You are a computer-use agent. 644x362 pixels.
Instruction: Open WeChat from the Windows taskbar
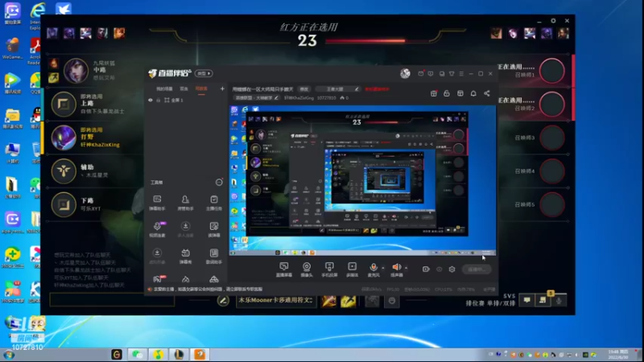[x=137, y=354]
